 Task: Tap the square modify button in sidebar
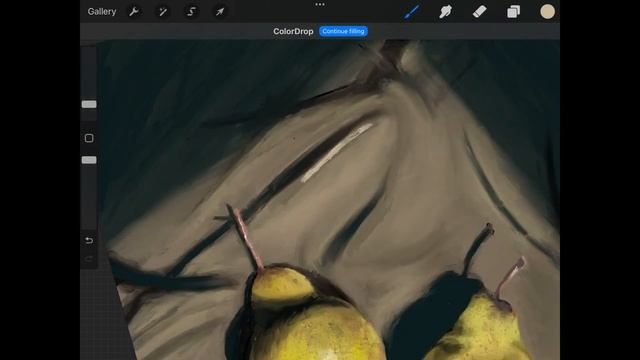pyautogui.click(x=89, y=138)
